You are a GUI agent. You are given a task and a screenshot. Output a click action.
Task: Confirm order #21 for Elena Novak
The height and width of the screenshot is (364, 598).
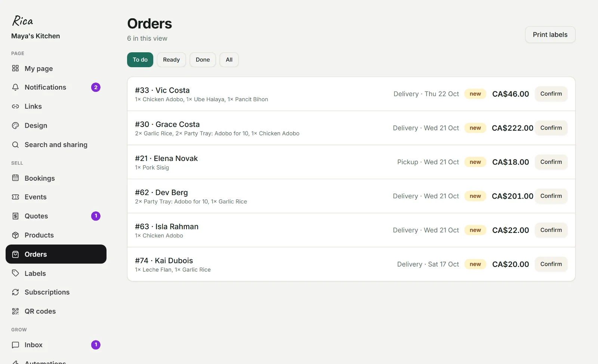point(551,162)
